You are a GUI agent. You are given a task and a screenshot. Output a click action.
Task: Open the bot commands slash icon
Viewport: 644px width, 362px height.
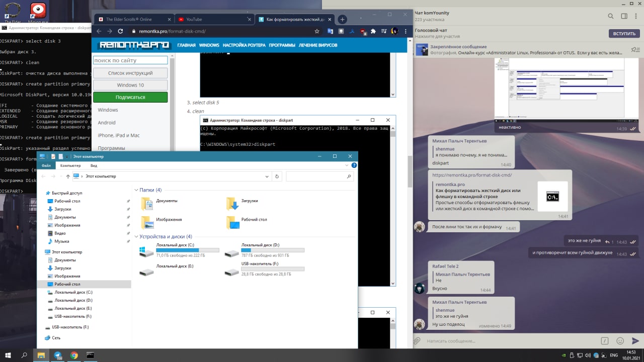(605, 341)
